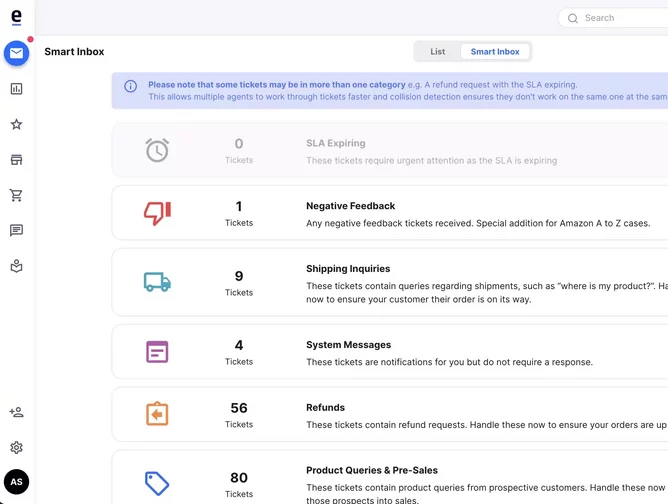This screenshot has width=668, height=504.
Task: Open the settings gear icon
Action: tap(16, 447)
